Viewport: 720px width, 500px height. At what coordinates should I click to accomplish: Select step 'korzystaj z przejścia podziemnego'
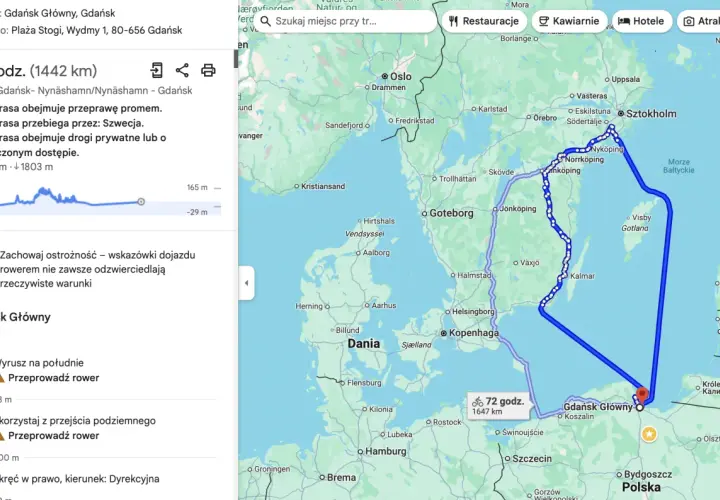(77, 421)
